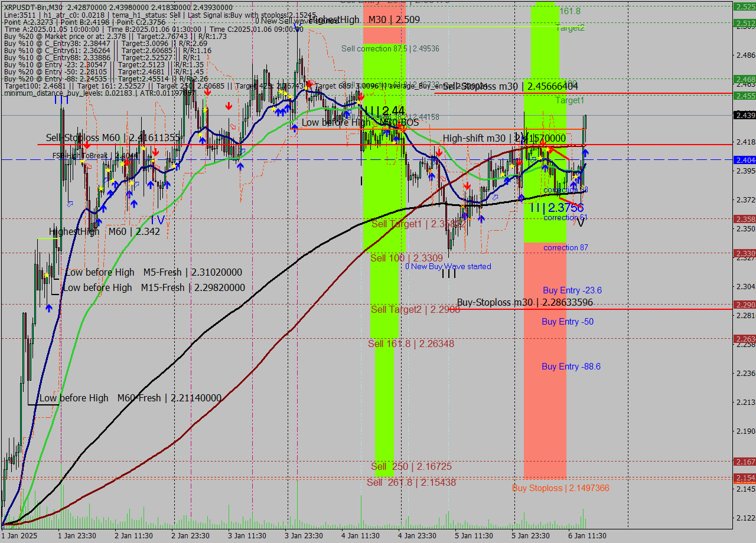Screen dimensions: 756x543
Task: Click the green 2.512 price axis tag
Action: [744, 23]
